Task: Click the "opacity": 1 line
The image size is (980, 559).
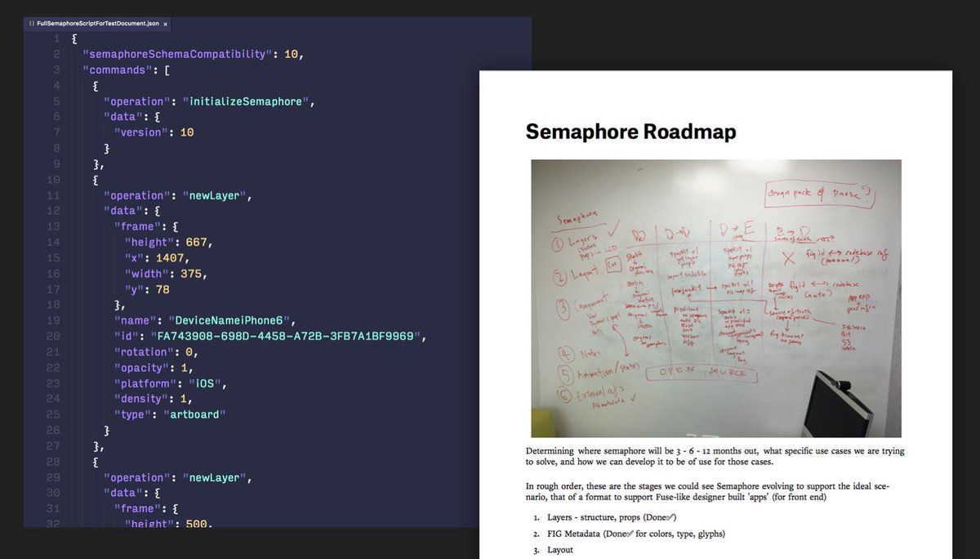Action: click(x=152, y=368)
